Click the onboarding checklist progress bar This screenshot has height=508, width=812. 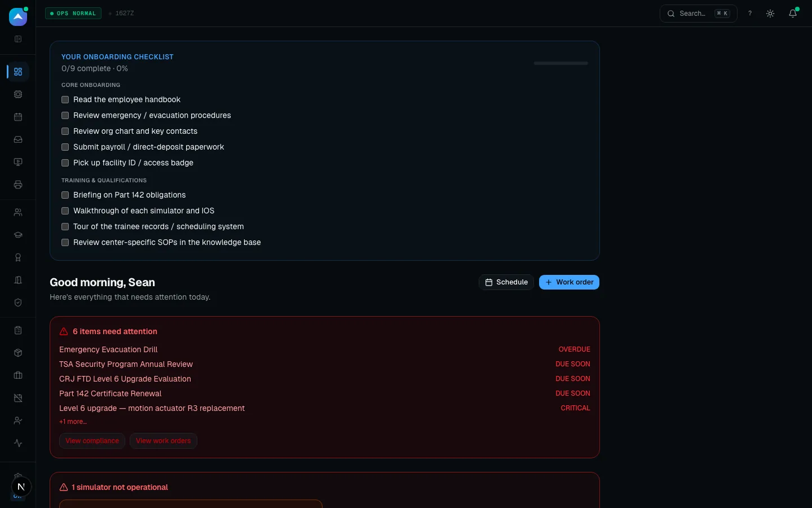(x=561, y=63)
